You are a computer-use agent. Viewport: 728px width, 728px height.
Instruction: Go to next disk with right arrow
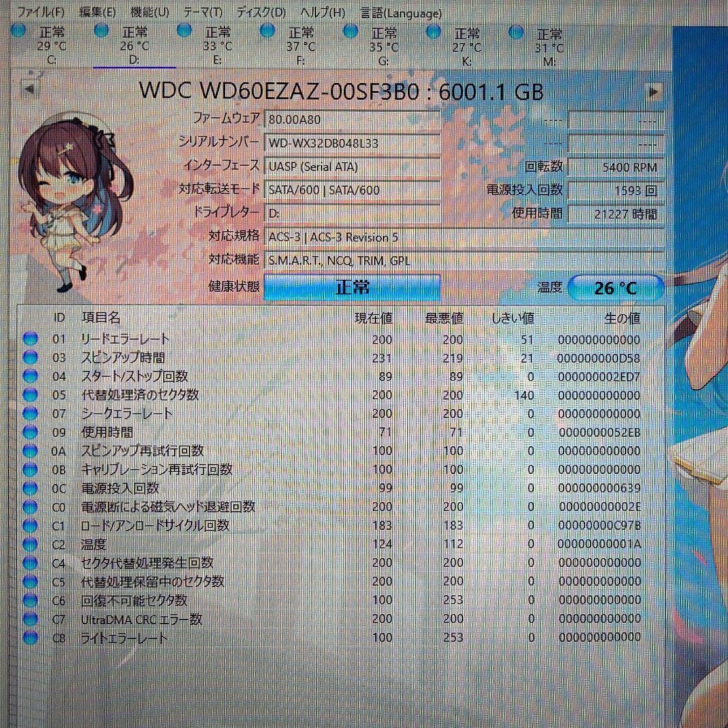pos(654,92)
